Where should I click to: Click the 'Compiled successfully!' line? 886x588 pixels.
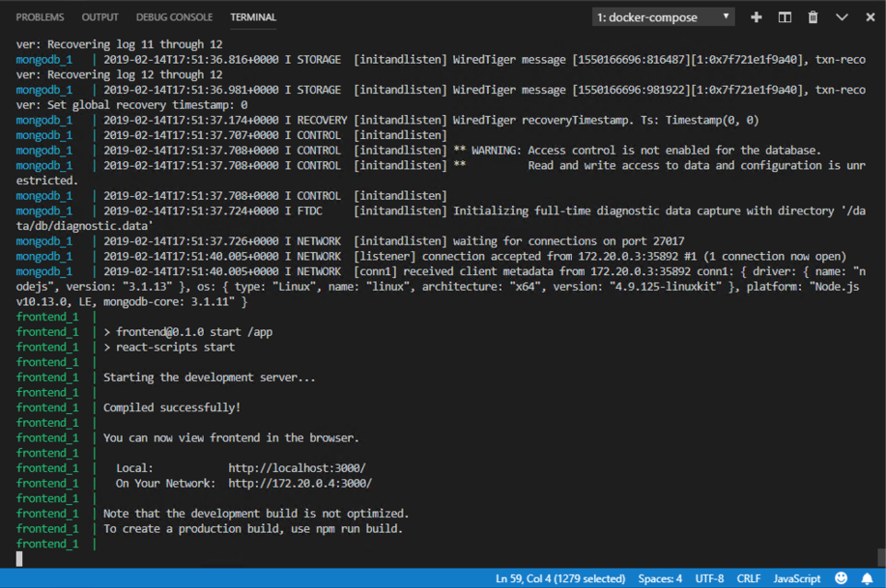point(172,407)
